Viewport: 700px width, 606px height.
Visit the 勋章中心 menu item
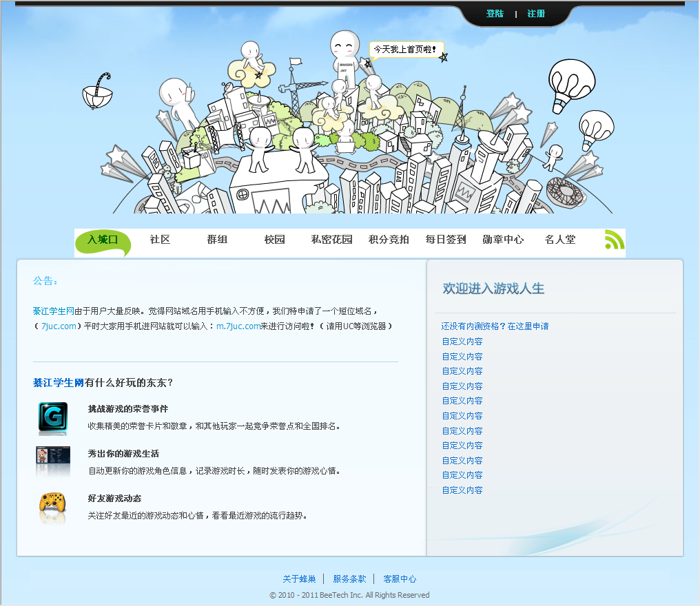[503, 240]
